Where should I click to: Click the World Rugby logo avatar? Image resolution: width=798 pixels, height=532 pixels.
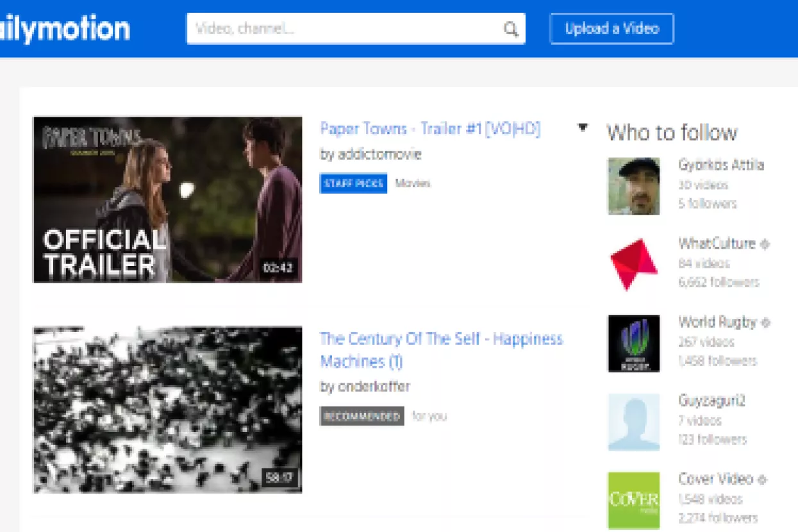point(634,343)
